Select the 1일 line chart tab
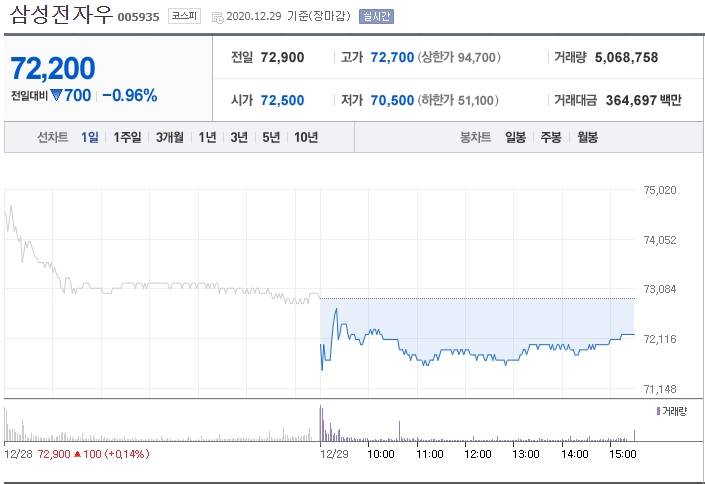Viewport: 705px width, 484px height. 89,137
